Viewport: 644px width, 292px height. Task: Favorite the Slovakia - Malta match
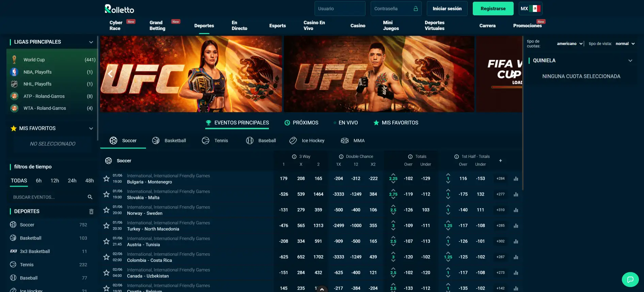(x=106, y=194)
